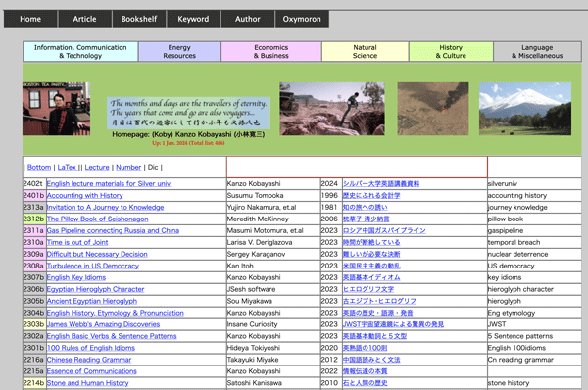Screen dimensions: 588x390
Task: Open The Pillow Book of Seishonagon
Action: tap(97, 219)
